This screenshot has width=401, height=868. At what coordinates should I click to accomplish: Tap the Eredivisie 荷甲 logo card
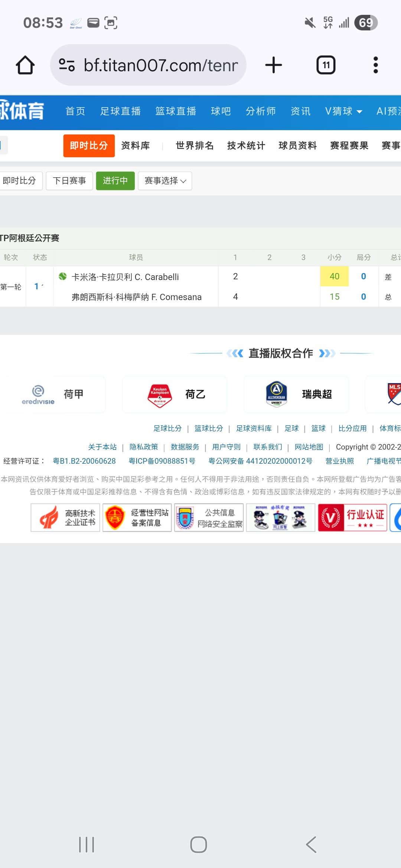53,394
